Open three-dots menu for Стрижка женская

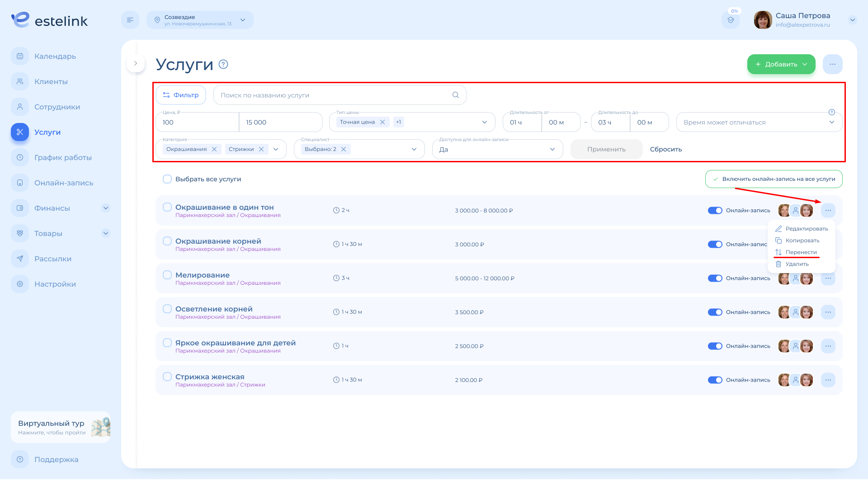click(x=828, y=380)
